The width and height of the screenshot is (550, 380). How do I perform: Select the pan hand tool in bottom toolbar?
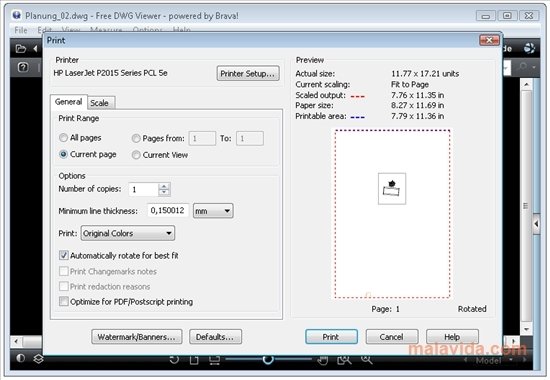click(x=322, y=360)
